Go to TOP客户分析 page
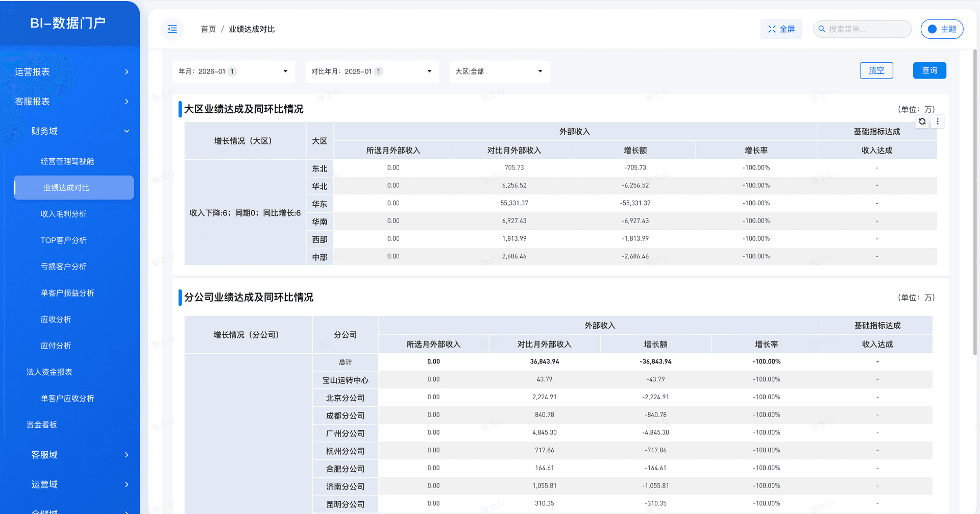Viewport: 980px width, 514px height. tap(64, 240)
